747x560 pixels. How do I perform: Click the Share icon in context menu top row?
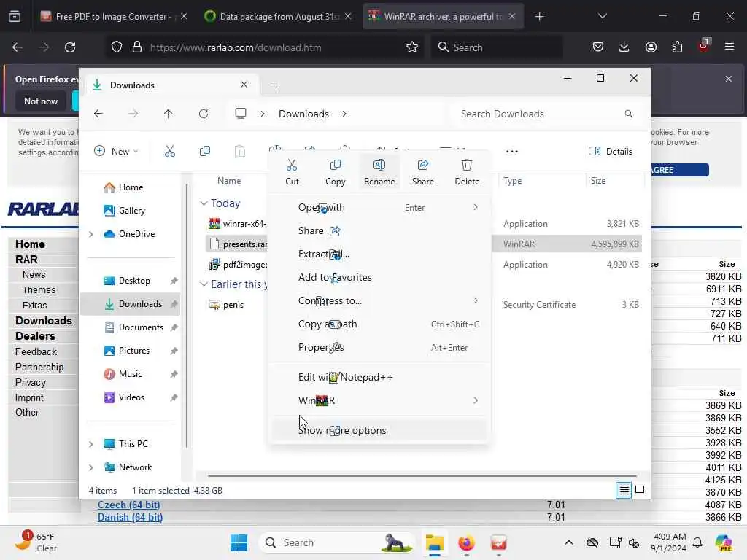(x=422, y=166)
